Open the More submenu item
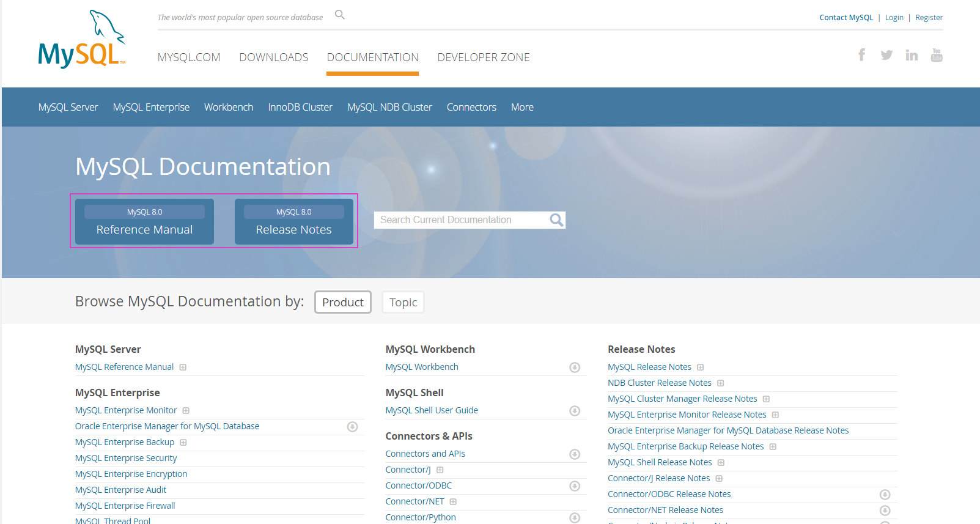This screenshot has height=524, width=980. click(522, 107)
